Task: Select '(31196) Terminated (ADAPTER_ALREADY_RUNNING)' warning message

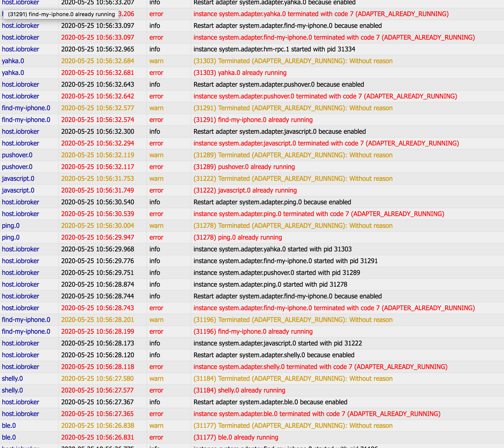Action: [x=293, y=320]
